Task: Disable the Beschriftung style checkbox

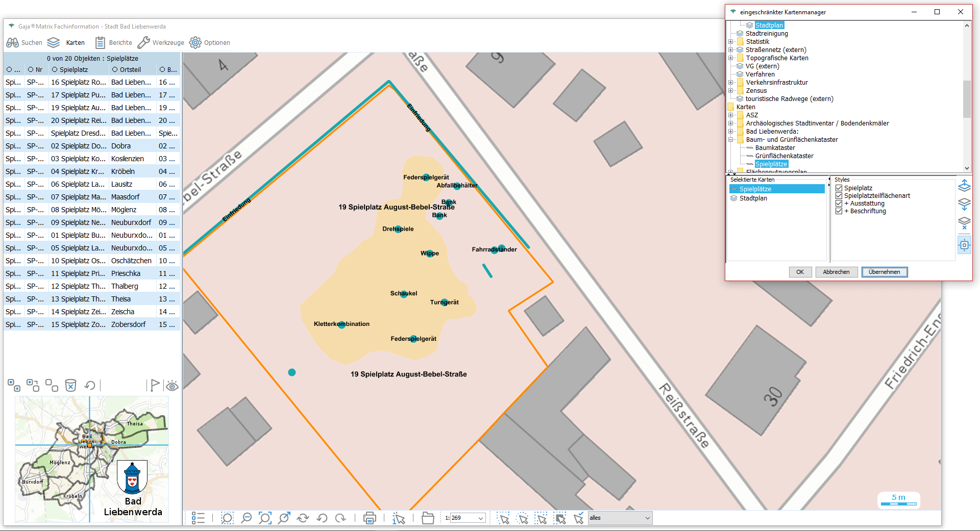Action: click(x=839, y=211)
